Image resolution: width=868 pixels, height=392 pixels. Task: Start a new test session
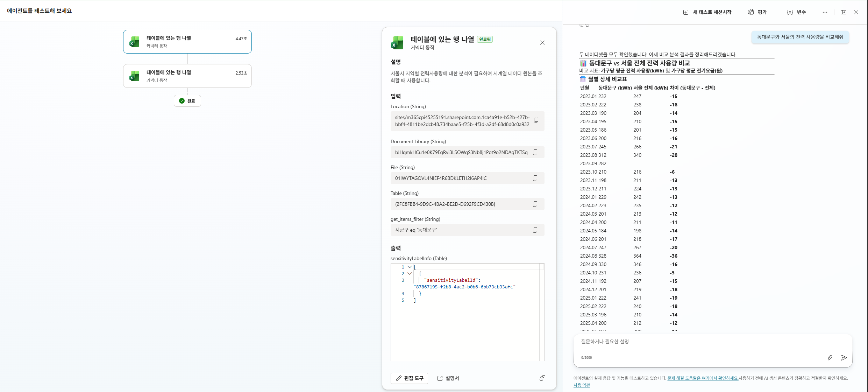707,12
